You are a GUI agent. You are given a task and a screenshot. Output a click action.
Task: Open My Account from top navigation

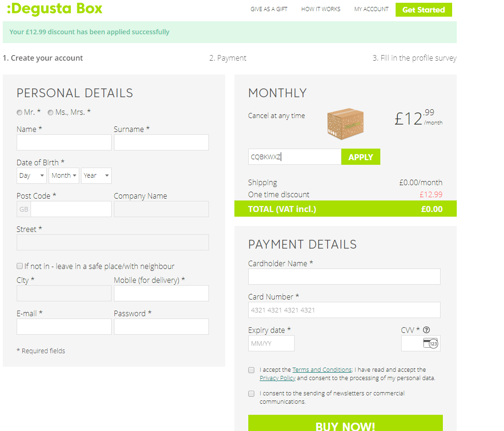point(371,9)
